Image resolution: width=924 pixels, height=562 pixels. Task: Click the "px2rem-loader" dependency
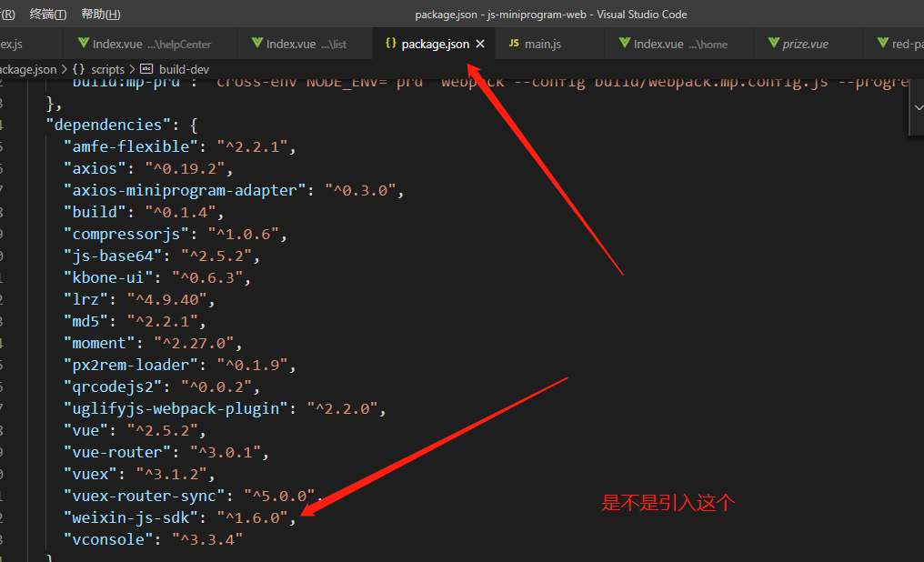pos(180,365)
